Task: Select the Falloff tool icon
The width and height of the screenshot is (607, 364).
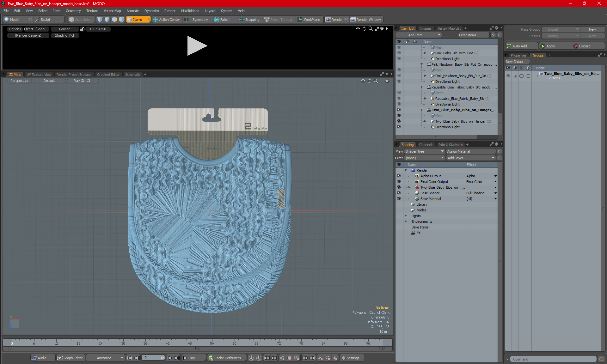Action: 217,20
